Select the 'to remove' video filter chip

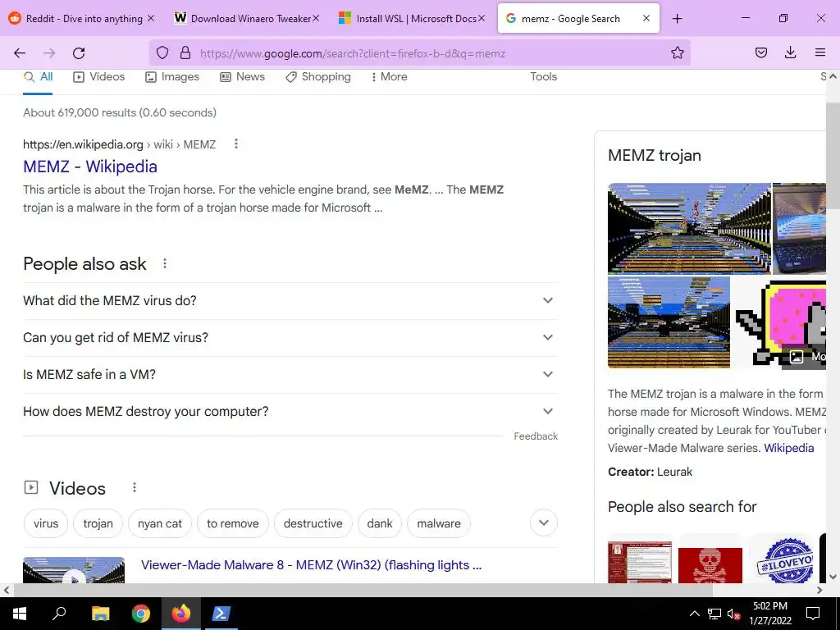[x=232, y=523]
